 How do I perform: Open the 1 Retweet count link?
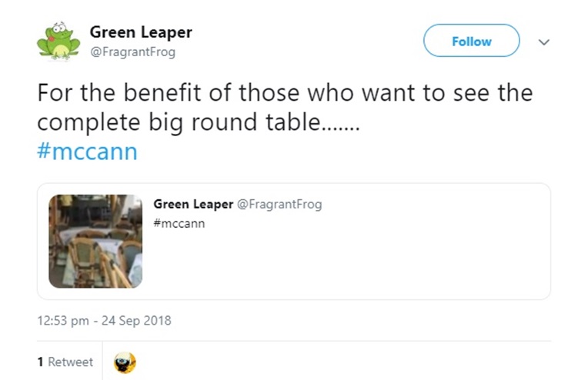click(65, 362)
